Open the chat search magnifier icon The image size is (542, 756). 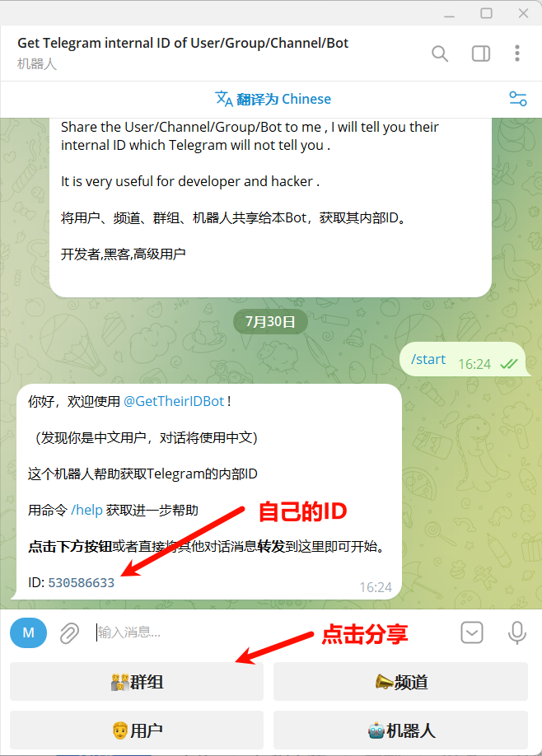tap(439, 54)
